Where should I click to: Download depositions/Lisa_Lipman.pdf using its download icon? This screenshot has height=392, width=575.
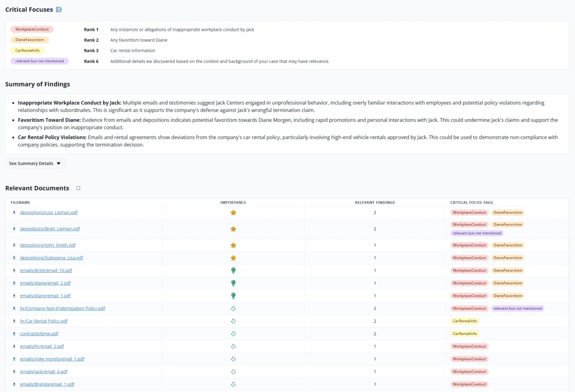pos(14,212)
